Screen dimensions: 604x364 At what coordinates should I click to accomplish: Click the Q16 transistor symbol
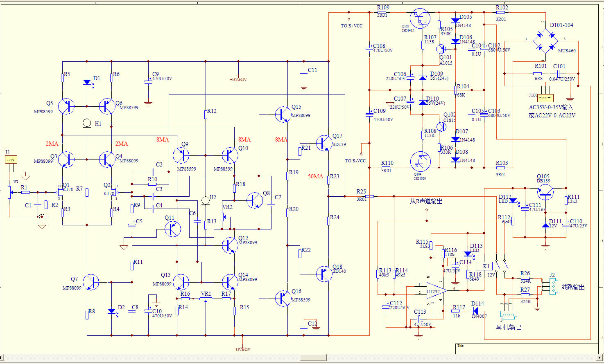(283, 299)
